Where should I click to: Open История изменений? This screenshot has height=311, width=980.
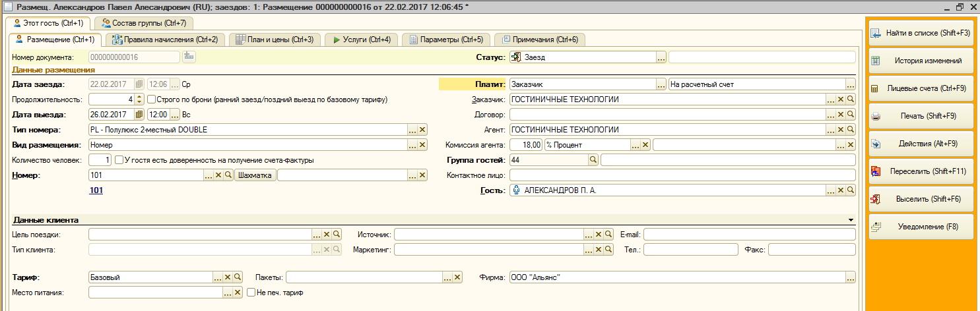tap(921, 61)
